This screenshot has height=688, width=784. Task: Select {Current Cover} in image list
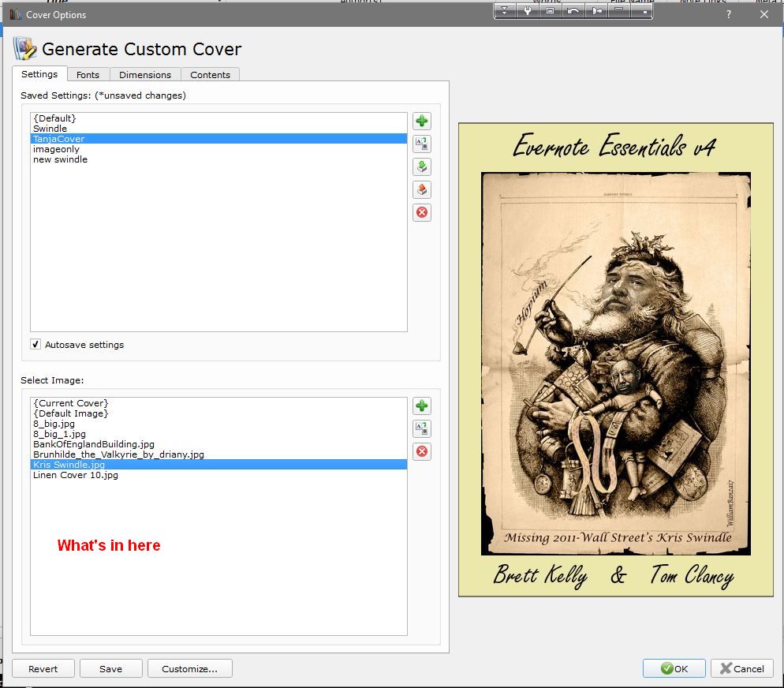pyautogui.click(x=218, y=403)
